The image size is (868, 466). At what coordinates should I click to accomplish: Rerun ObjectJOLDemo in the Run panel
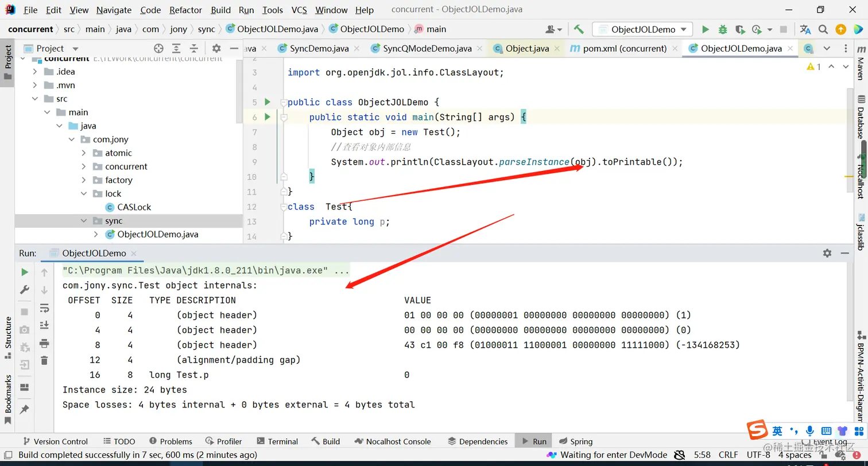[x=25, y=272]
